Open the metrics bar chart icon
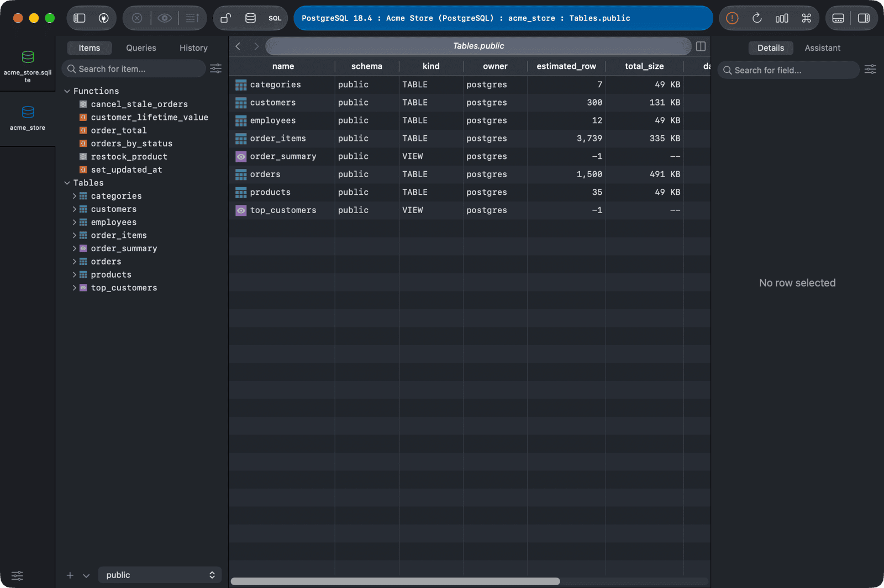Image resolution: width=884 pixels, height=588 pixels. [x=782, y=18]
